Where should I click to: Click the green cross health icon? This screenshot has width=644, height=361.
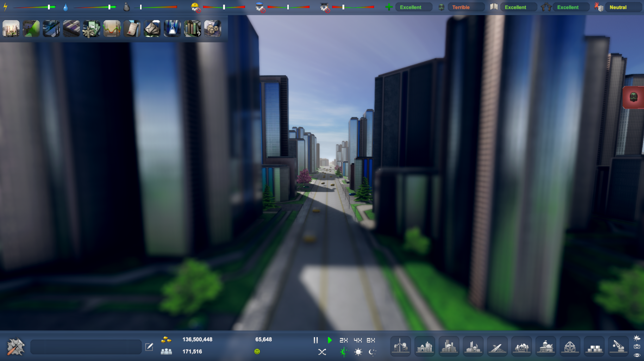point(389,7)
